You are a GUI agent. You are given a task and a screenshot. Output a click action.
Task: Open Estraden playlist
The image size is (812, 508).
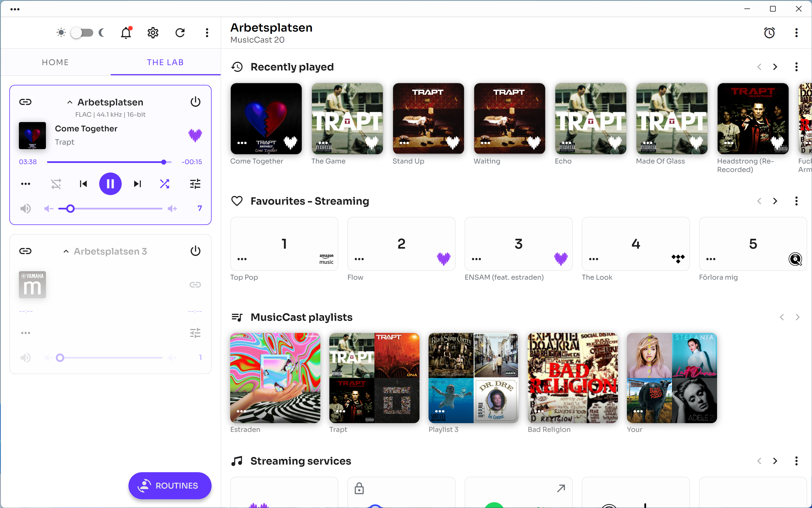(275, 378)
